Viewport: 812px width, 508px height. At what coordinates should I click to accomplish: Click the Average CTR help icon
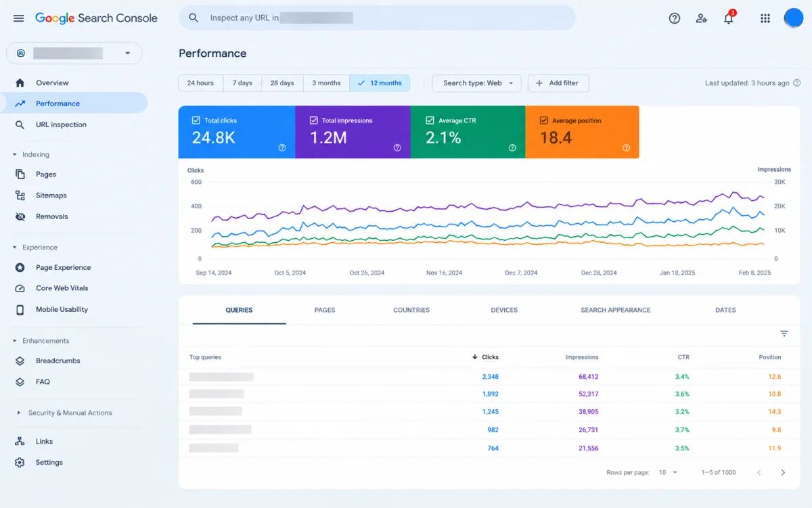click(512, 147)
